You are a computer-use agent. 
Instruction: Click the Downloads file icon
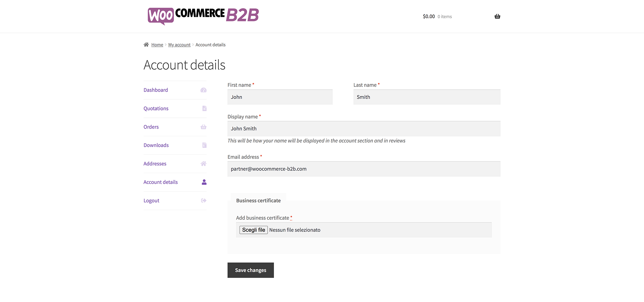pyautogui.click(x=204, y=145)
